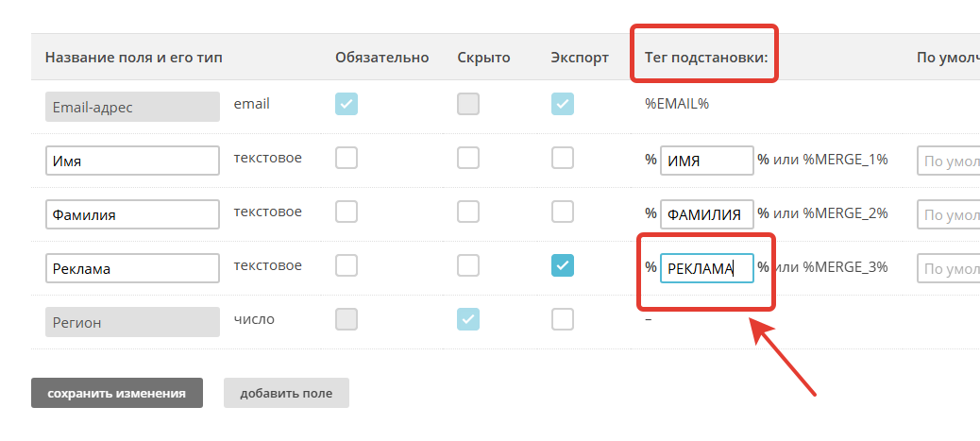This screenshot has height=441, width=980.
Task: Click the сохранить изменения button
Action: point(117,393)
